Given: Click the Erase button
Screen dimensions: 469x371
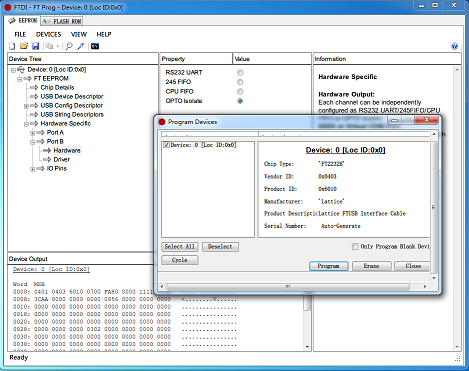Looking at the screenshot, I should 371,266.
